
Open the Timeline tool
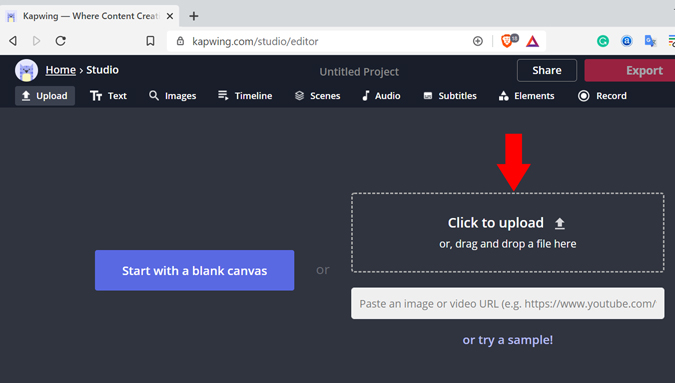point(245,96)
